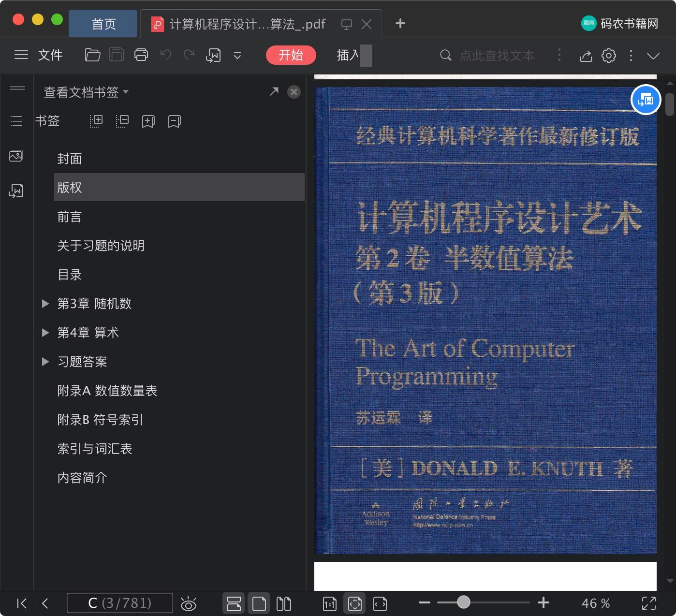Toggle eye protection mode icon

[188, 603]
